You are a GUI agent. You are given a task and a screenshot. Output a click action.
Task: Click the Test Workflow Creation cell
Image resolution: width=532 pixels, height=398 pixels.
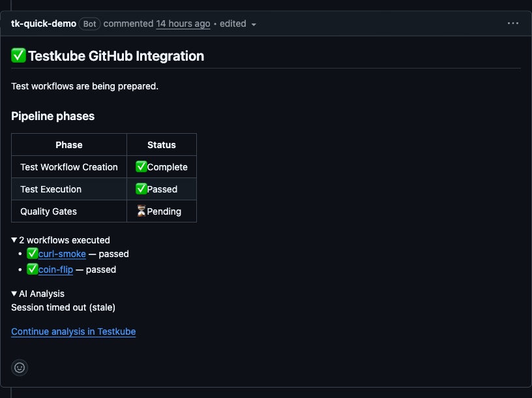pyautogui.click(x=69, y=167)
